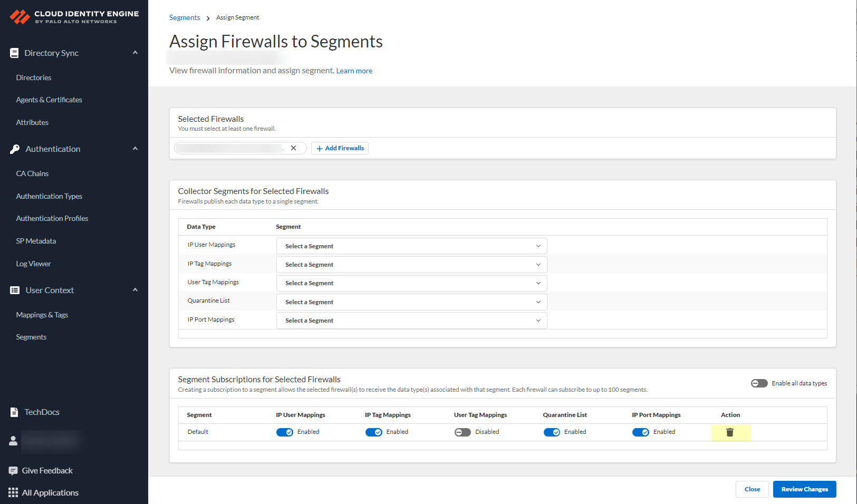The height and width of the screenshot is (504, 857).
Task: Disable IP User Mappings for Default segment
Action: point(285,432)
